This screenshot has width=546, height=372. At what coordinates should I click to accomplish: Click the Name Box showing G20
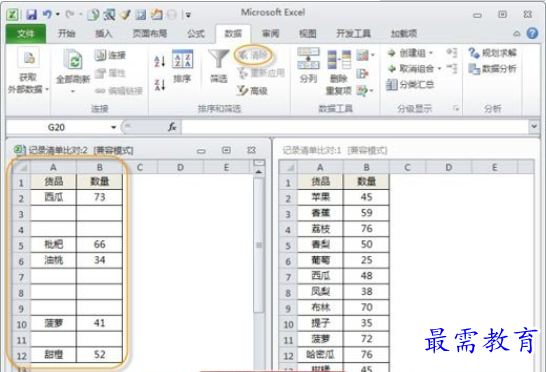click(x=56, y=127)
